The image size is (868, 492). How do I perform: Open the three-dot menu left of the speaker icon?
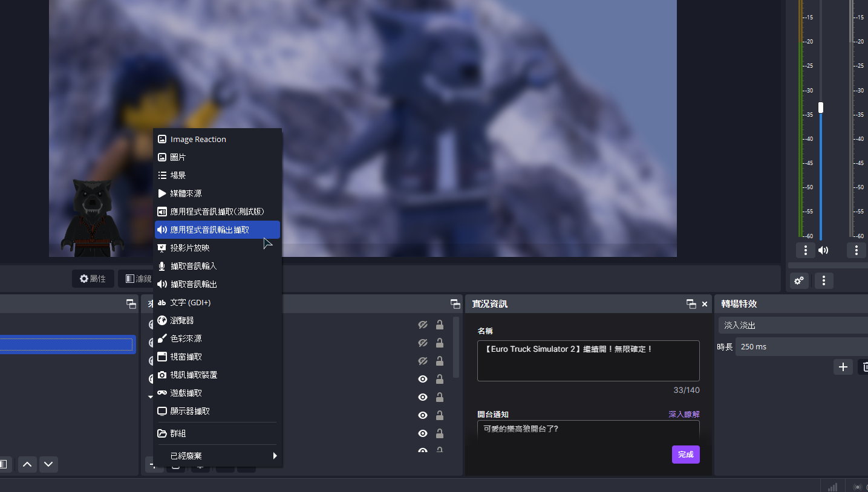point(805,250)
